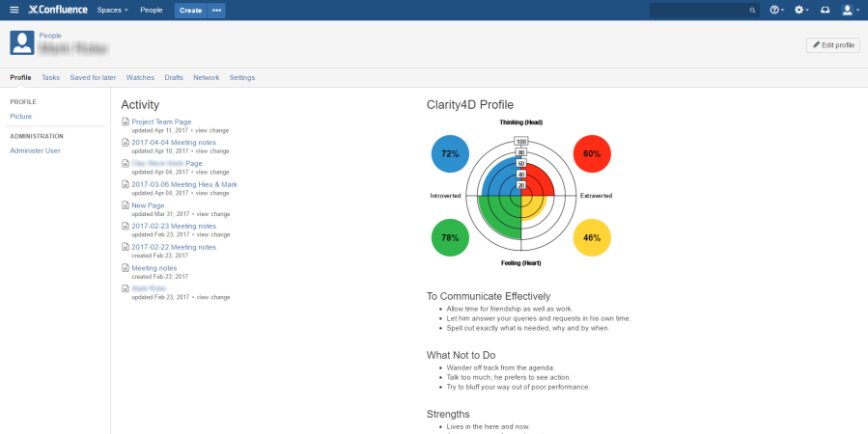Click page icon beside 2017-04-04 Meeting notes

(126, 143)
